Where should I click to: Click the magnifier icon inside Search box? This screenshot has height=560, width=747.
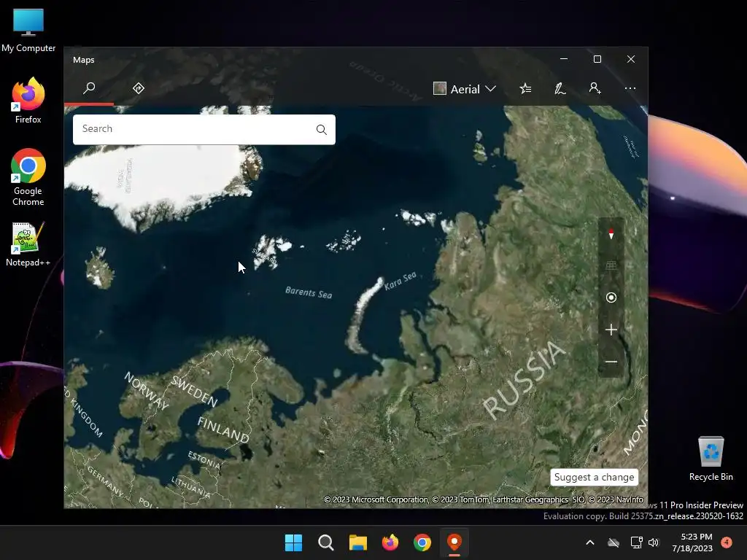point(322,130)
